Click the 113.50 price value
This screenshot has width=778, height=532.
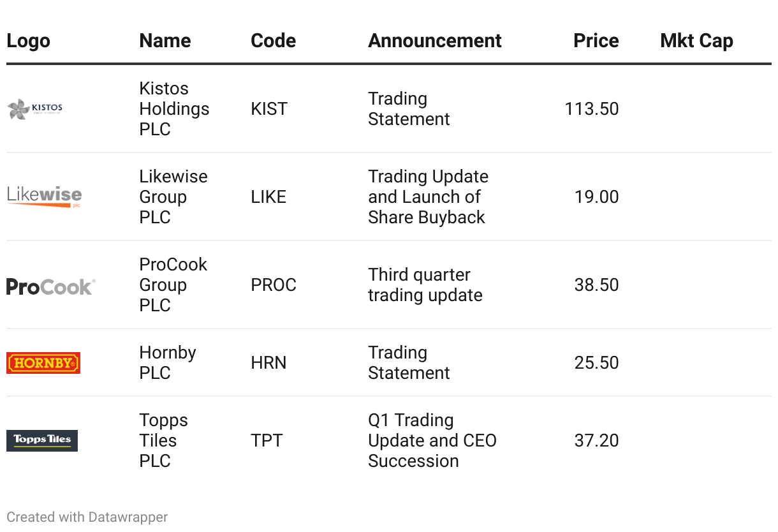click(x=591, y=108)
